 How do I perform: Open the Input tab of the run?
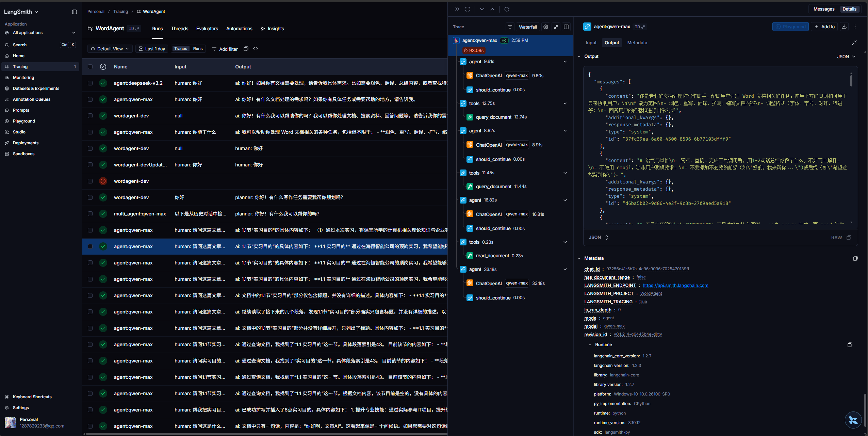[591, 43]
